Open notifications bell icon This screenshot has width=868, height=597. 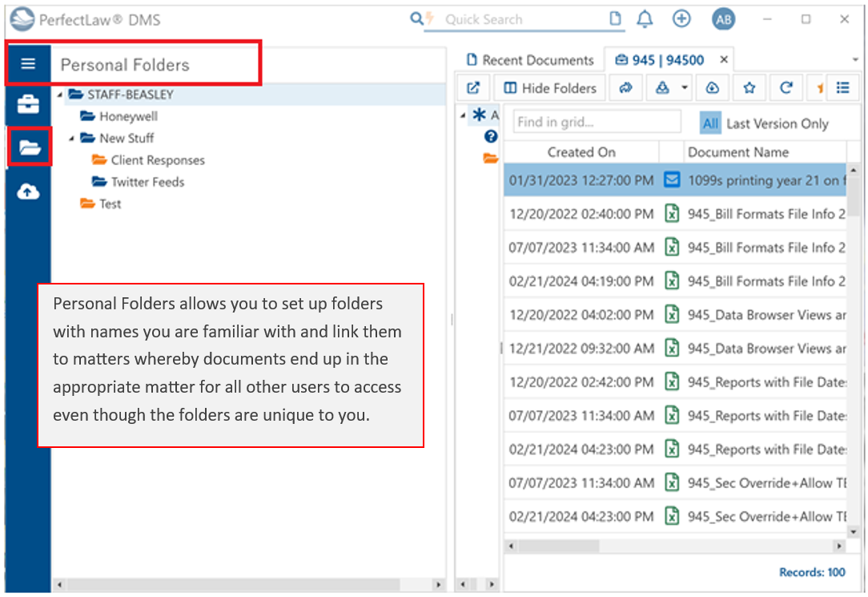[x=645, y=19]
